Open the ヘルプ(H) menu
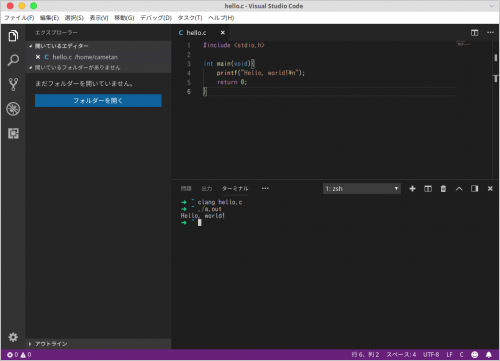 221,18
